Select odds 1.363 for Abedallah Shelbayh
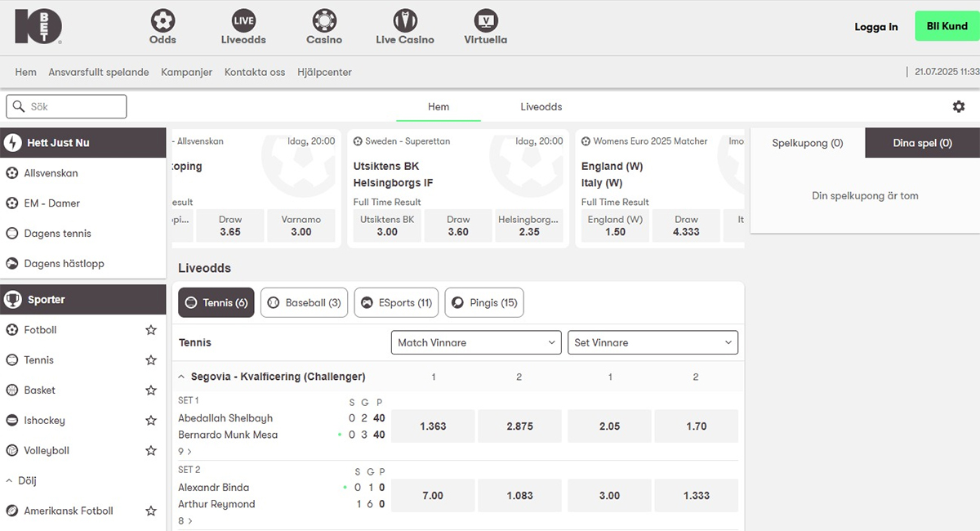 tap(433, 426)
